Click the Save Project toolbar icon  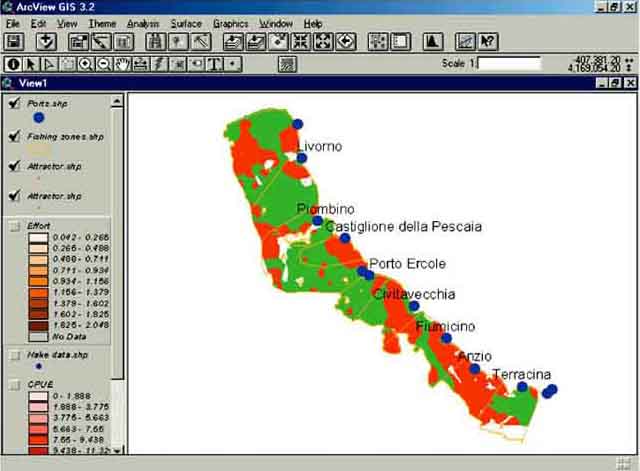[x=14, y=42]
